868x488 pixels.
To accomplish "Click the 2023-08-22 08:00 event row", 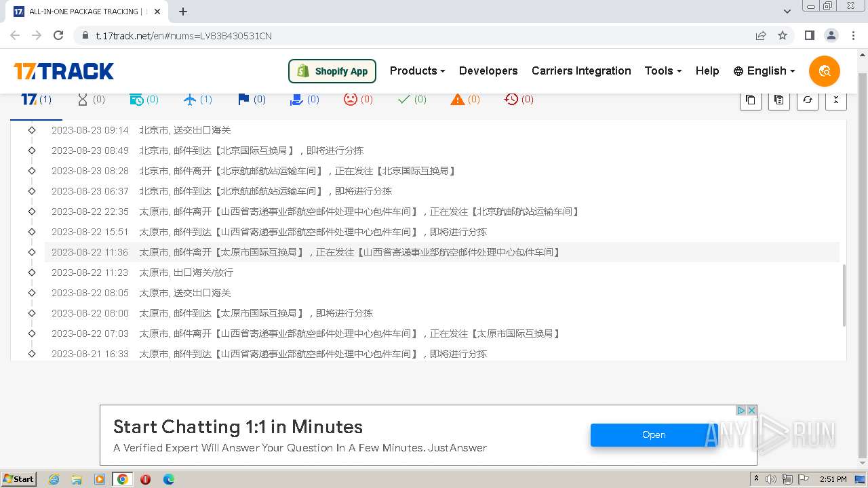I will tap(442, 313).
